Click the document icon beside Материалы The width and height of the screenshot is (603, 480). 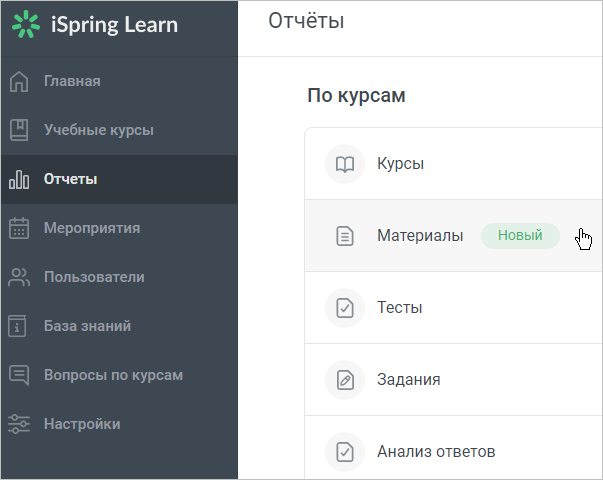pos(345,236)
